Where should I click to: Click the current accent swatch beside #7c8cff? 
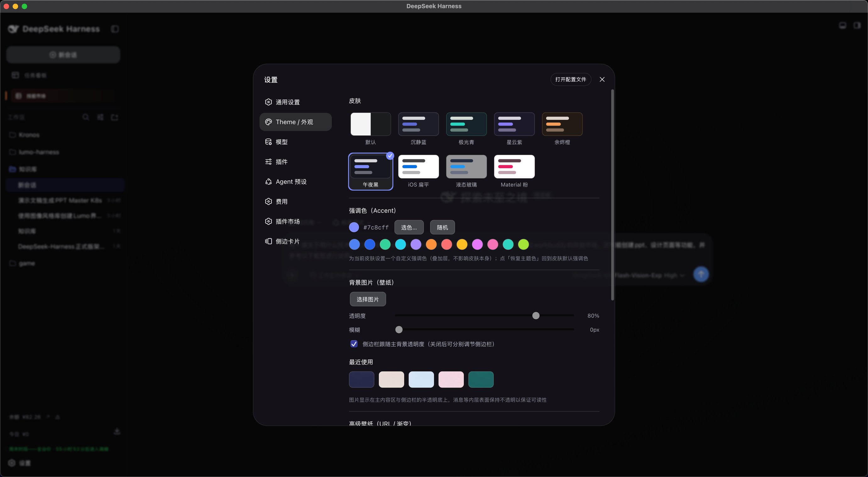point(354,228)
